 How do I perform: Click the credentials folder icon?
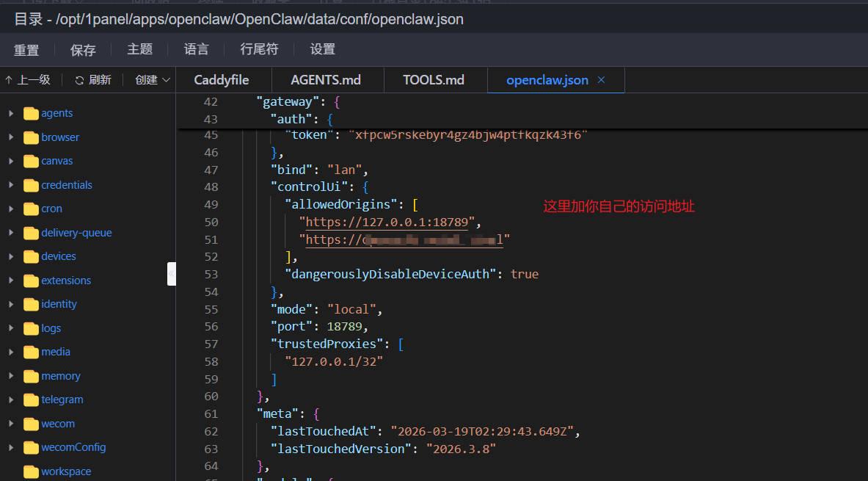point(31,185)
